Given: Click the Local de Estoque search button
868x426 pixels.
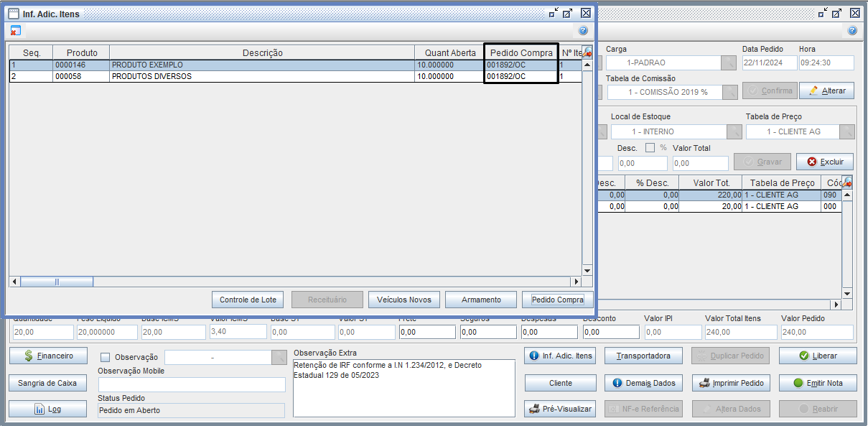Looking at the screenshot, I should [x=734, y=132].
